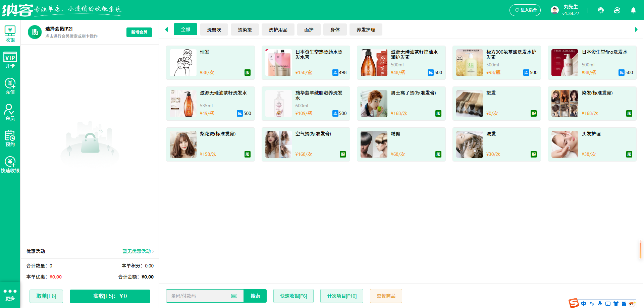The height and width of the screenshot is (308, 644).
Task: Click inside the 条码/付款码 input field
Action: point(198,296)
